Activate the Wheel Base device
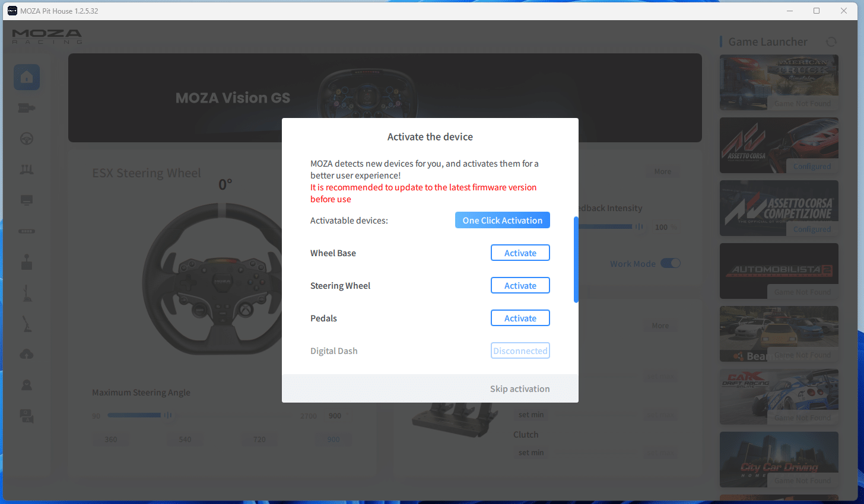The height and width of the screenshot is (504, 864). (520, 253)
